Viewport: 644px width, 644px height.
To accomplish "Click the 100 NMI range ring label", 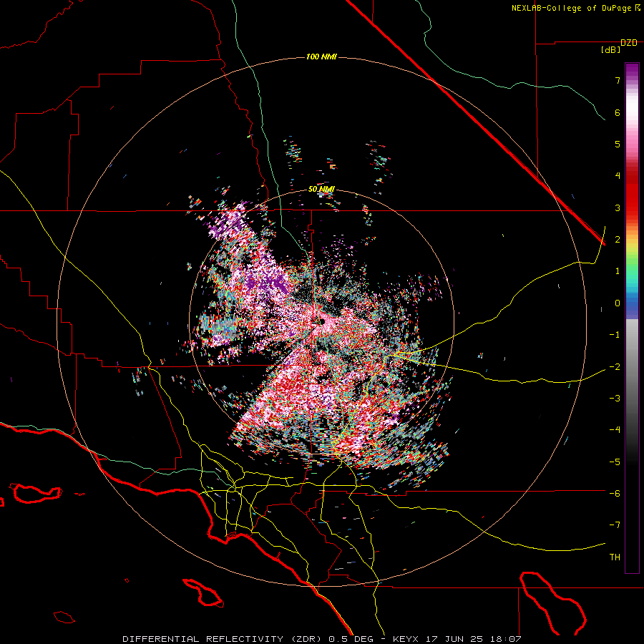I will (321, 57).
